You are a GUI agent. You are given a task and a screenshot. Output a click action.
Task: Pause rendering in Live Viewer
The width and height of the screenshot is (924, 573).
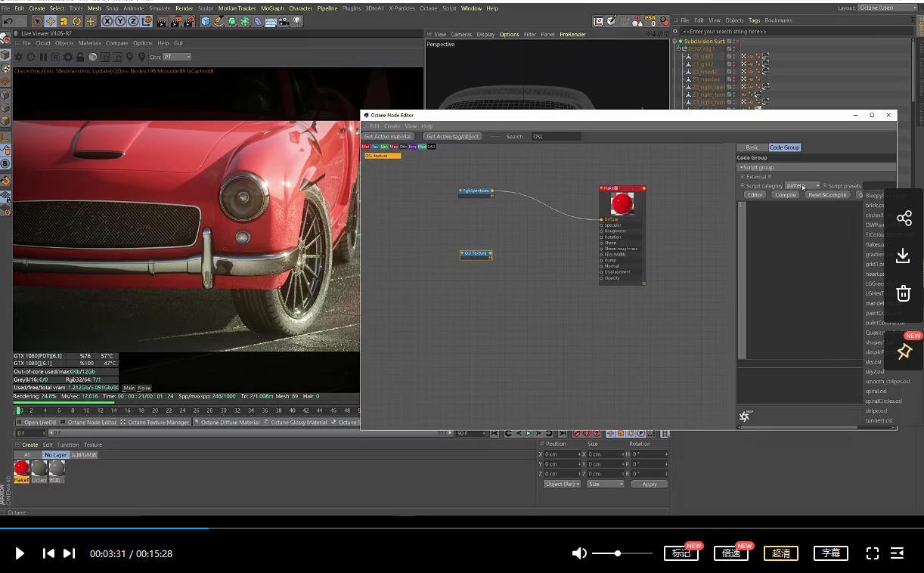43,57
